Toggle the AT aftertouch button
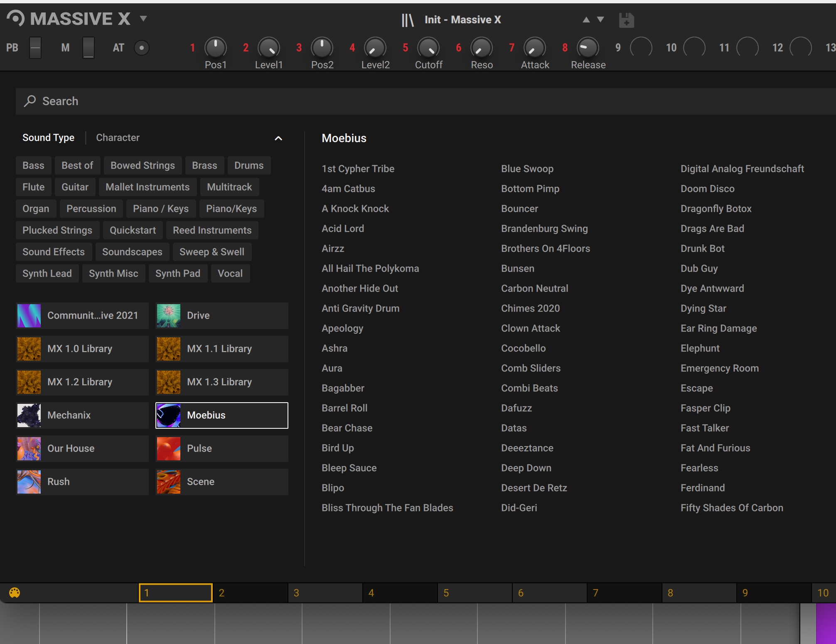This screenshot has width=836, height=644. [142, 48]
